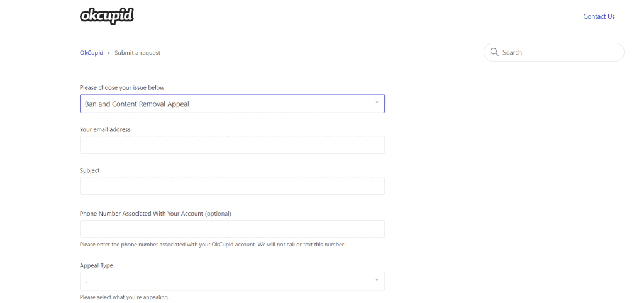Click the 'Subject' field label
The image size is (644, 303).
coord(90,170)
